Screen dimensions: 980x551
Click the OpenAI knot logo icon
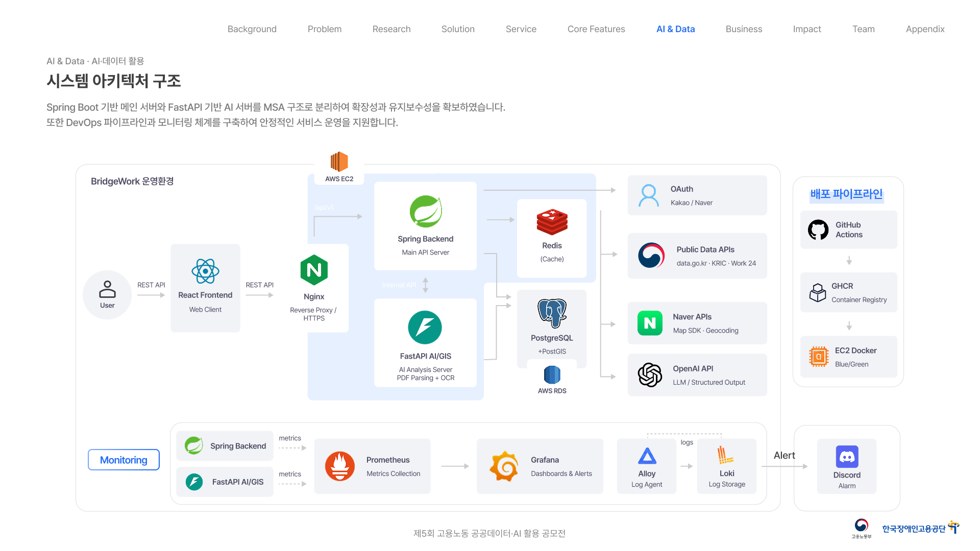pos(650,375)
